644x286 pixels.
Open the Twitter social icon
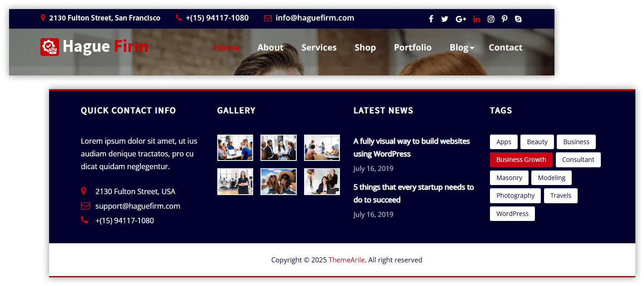[x=444, y=19]
